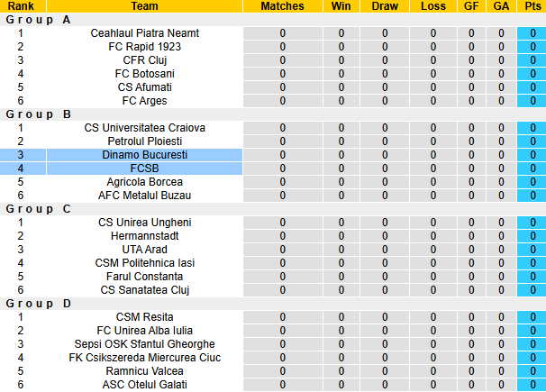Viewport: 546px width, 392px height.
Task: Click the points cell for FC Botosani
Action: click(532, 74)
